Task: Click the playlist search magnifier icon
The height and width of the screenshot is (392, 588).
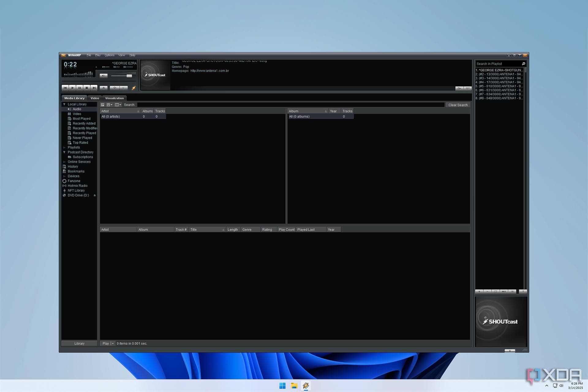Action: [x=523, y=64]
